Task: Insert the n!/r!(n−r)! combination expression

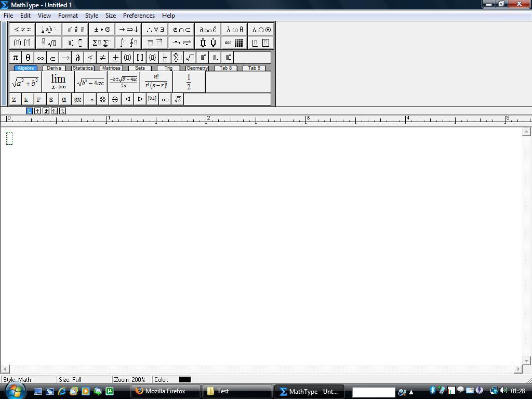Action: pyautogui.click(x=156, y=82)
